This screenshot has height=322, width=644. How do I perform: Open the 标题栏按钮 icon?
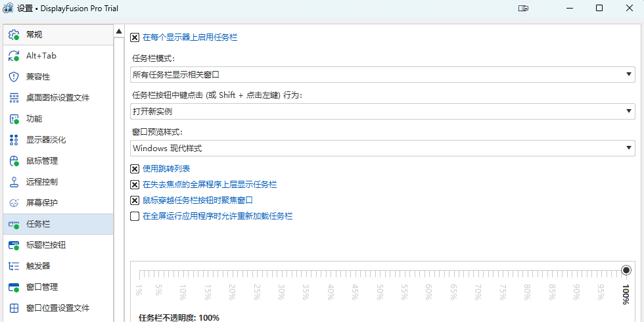click(14, 245)
